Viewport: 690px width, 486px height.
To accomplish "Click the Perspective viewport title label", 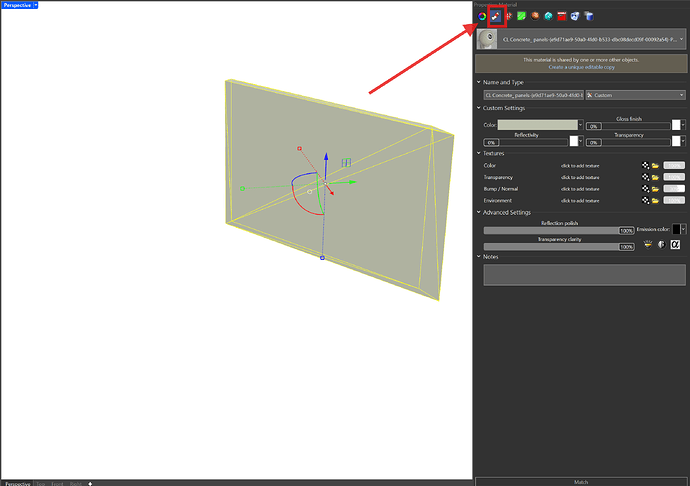I will 17,5.
